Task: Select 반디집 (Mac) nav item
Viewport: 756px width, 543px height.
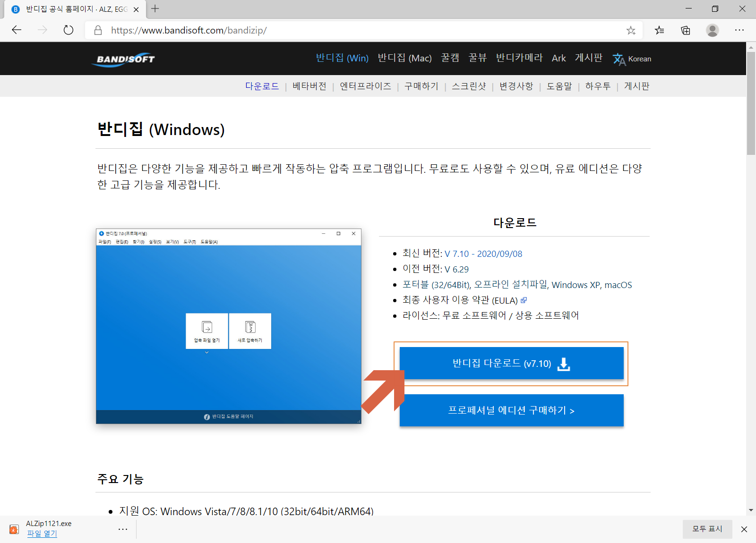Action: point(405,58)
